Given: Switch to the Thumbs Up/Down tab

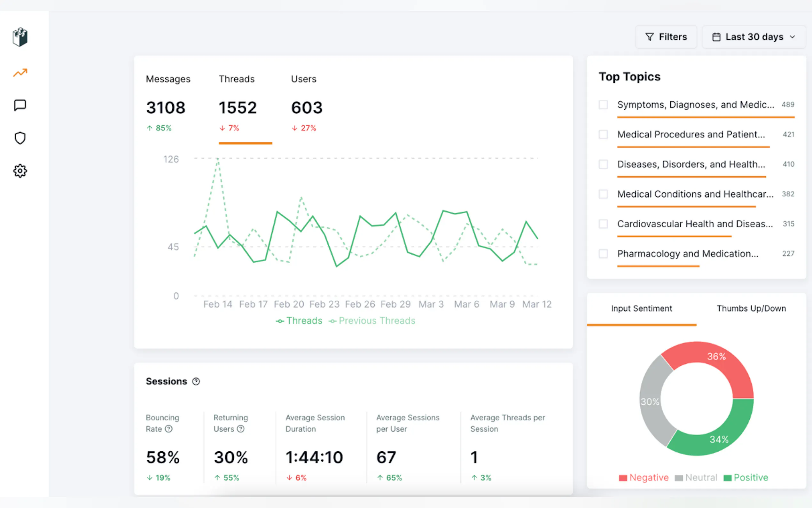Looking at the screenshot, I should point(751,308).
